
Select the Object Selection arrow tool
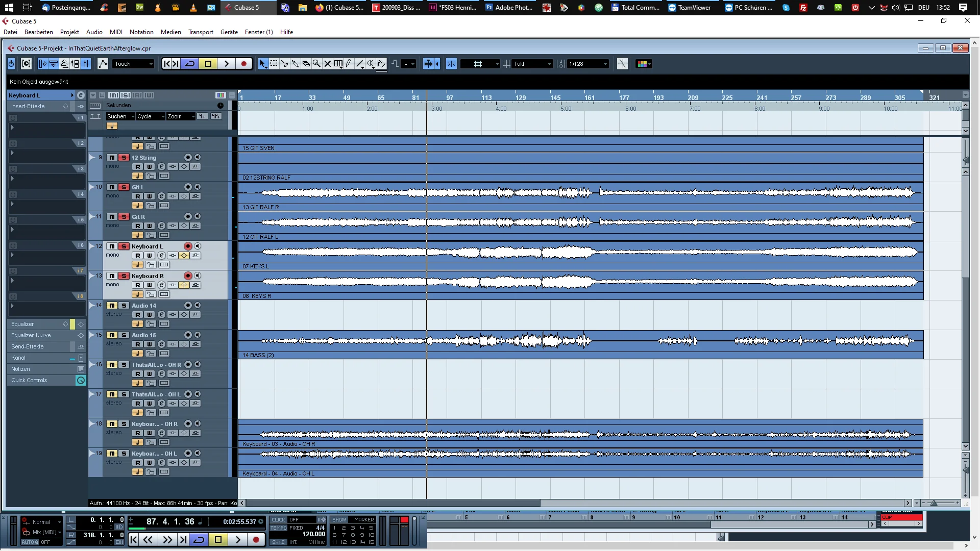click(263, 64)
